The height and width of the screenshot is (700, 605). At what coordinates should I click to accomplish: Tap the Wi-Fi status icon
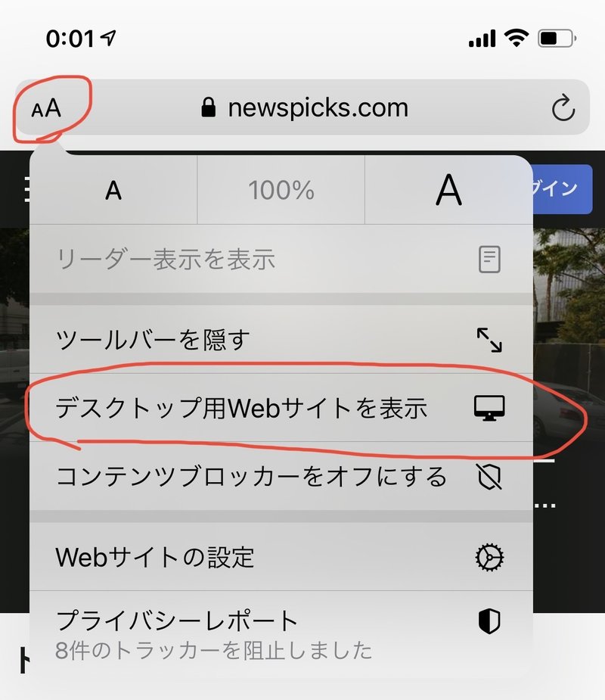(517, 39)
